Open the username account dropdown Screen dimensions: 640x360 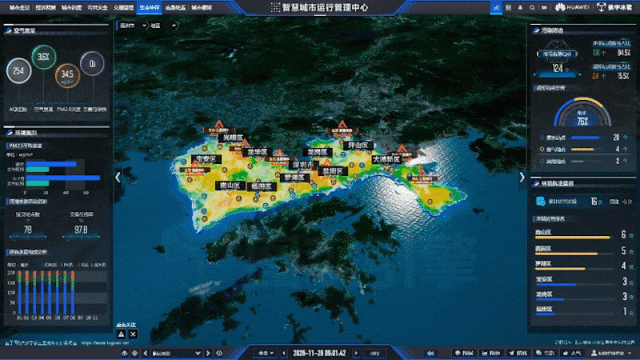coord(611,353)
